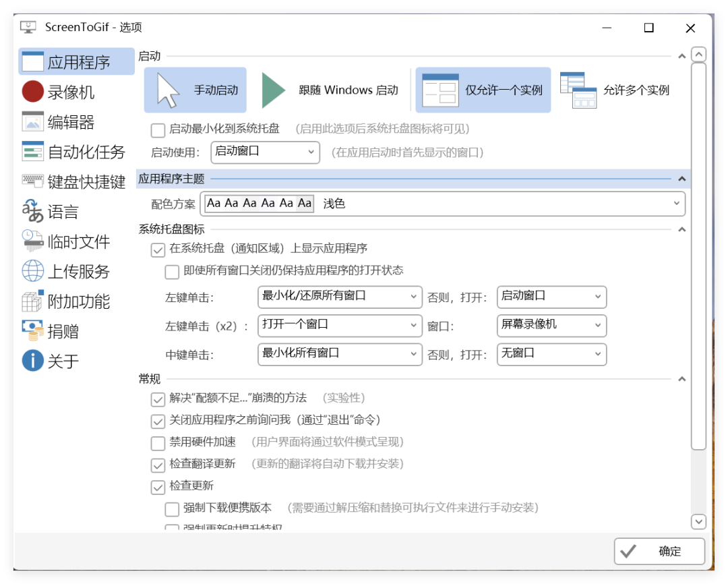Click the 编辑器 picture icon
Image resolution: width=728 pixels, height=584 pixels.
(x=32, y=122)
